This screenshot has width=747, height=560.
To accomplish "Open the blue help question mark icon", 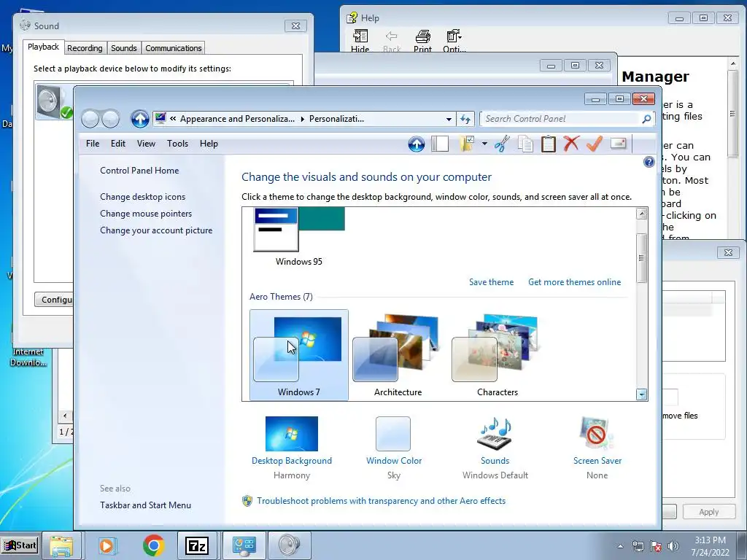I will point(649,162).
